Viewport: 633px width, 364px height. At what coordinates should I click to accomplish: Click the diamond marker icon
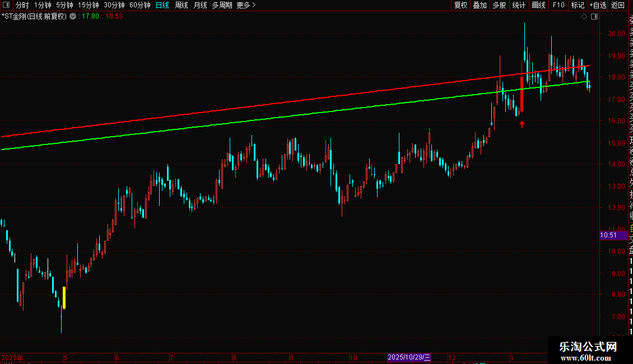pyautogui.click(x=584, y=17)
